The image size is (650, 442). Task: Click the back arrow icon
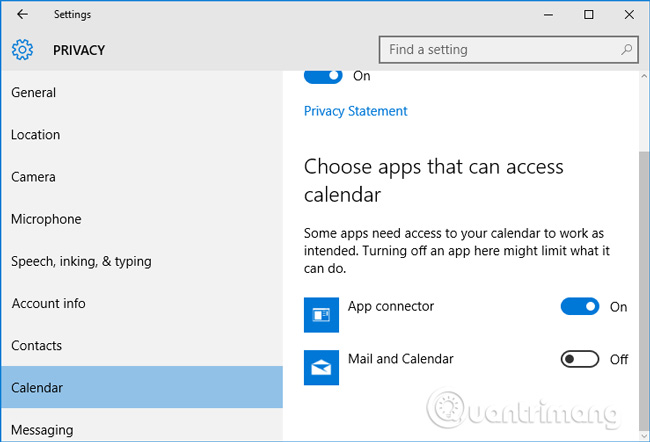point(22,15)
